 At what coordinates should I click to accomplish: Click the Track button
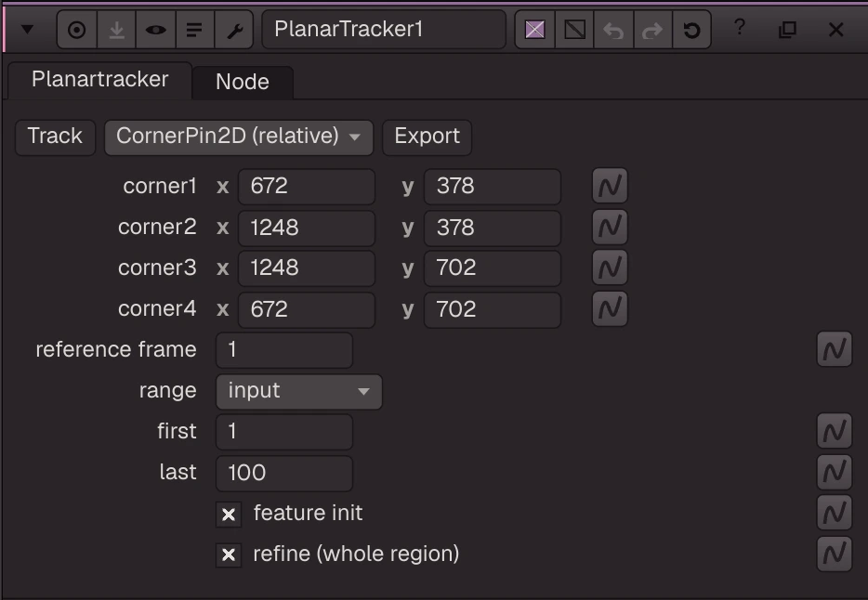point(55,137)
